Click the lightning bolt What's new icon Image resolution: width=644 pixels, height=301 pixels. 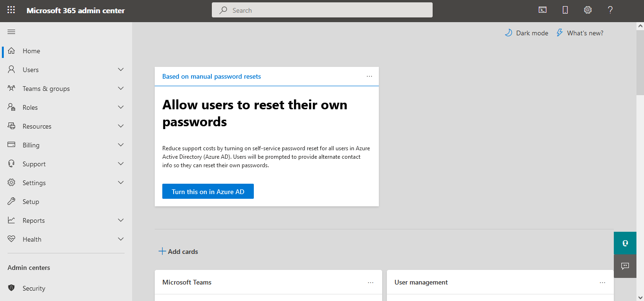[x=560, y=33]
